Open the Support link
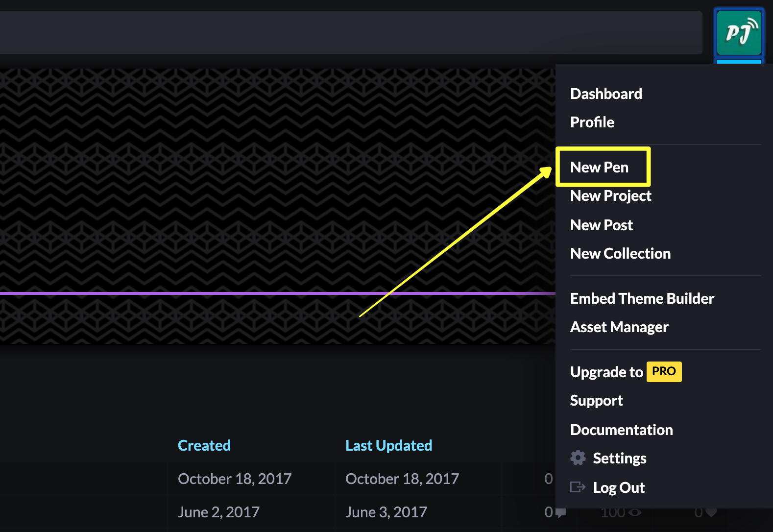773x532 pixels. coord(597,401)
